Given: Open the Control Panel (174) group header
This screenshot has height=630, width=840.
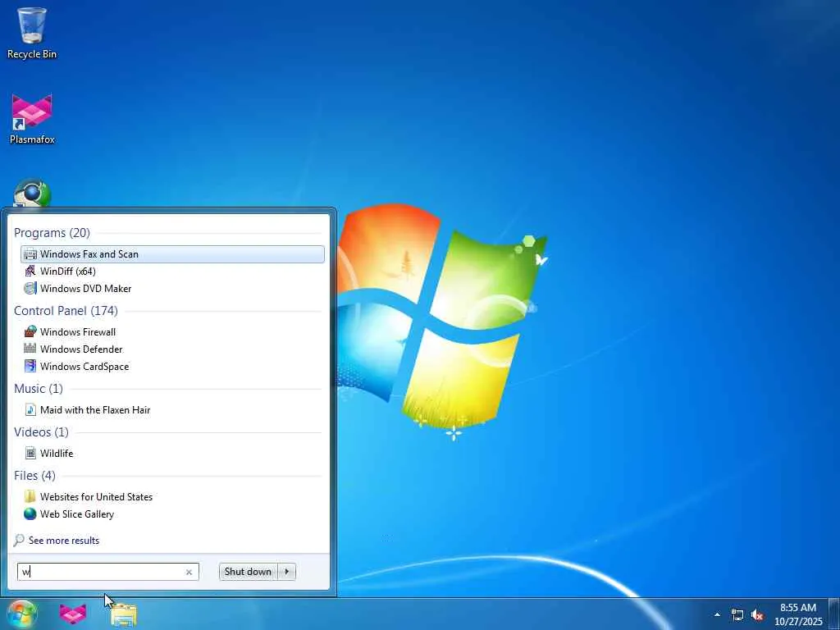Looking at the screenshot, I should click(x=66, y=311).
